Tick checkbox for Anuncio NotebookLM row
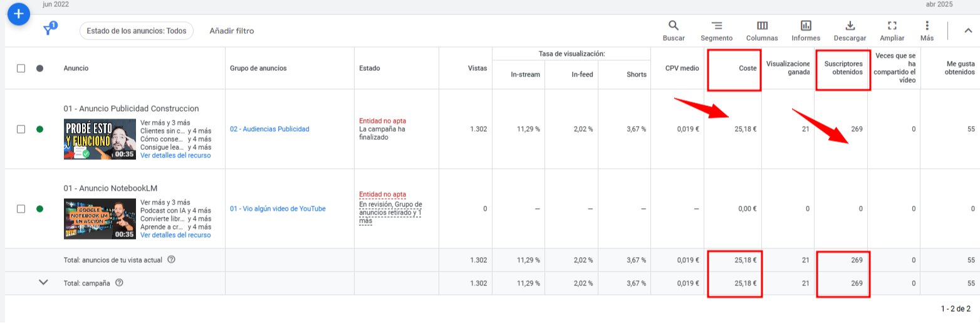This screenshot has height=323, width=980. pyautogui.click(x=21, y=209)
